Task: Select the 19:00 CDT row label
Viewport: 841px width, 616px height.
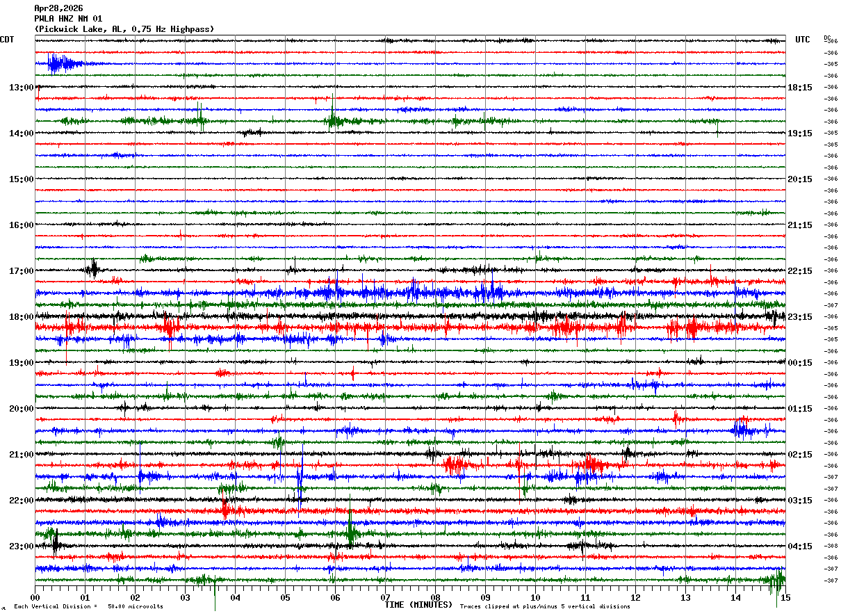Action: point(22,363)
